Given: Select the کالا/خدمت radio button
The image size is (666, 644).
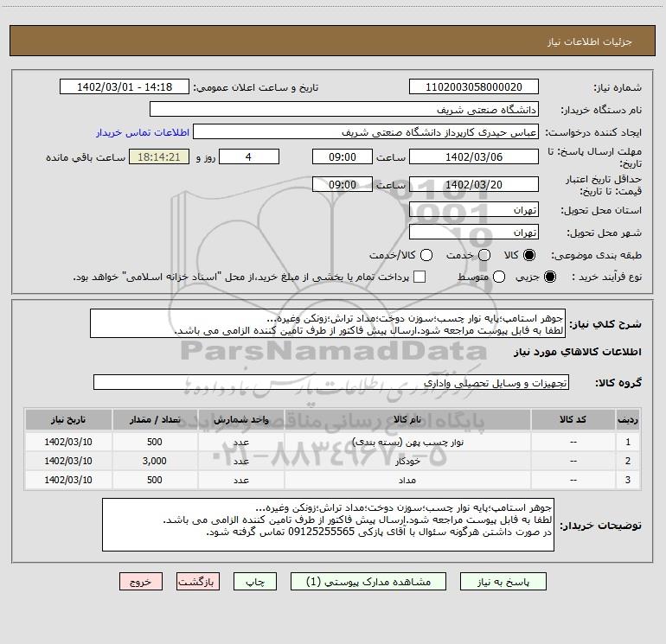Looking at the screenshot, I should 426,255.
